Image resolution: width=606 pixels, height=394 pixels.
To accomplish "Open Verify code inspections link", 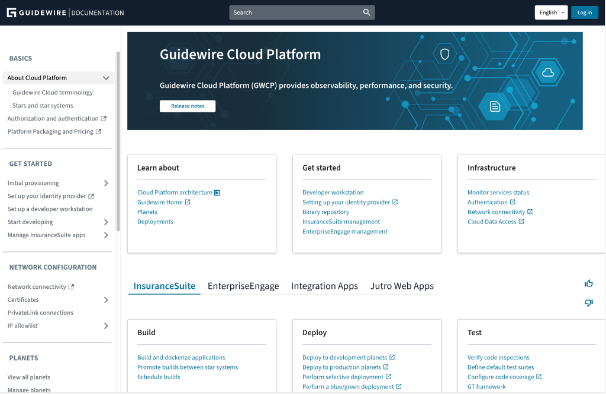I will pyautogui.click(x=498, y=357).
